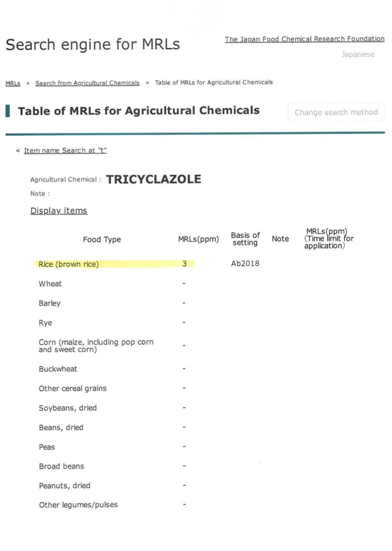The height and width of the screenshot is (551, 392).
Task: Click the Search engine for MRLs title
Action: [x=92, y=45]
